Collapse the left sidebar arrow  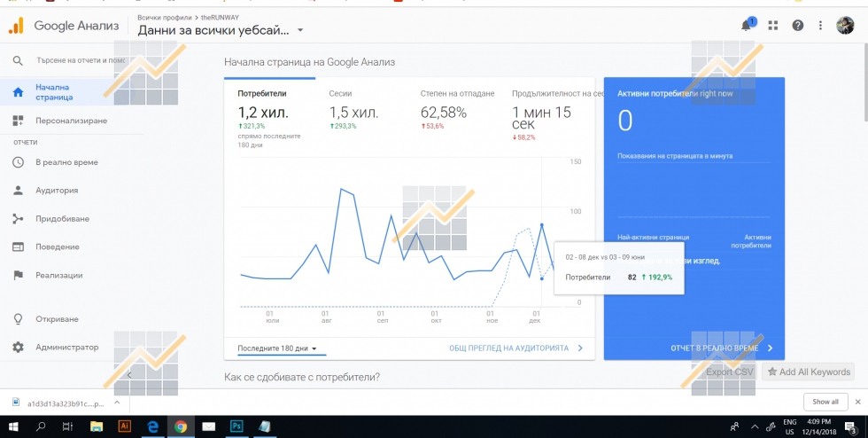tap(129, 375)
